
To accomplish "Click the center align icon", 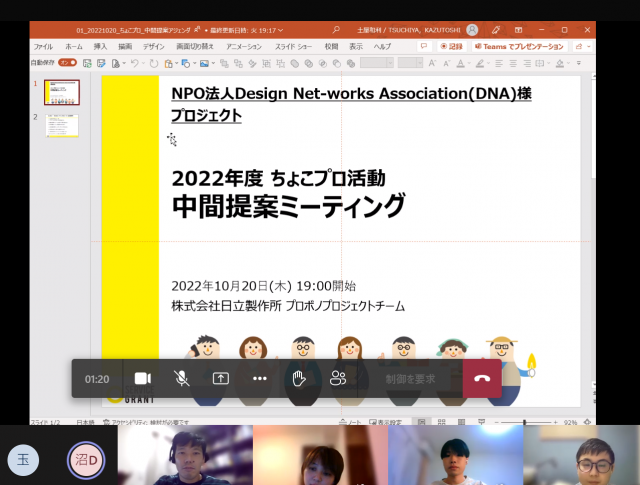I will (513, 63).
